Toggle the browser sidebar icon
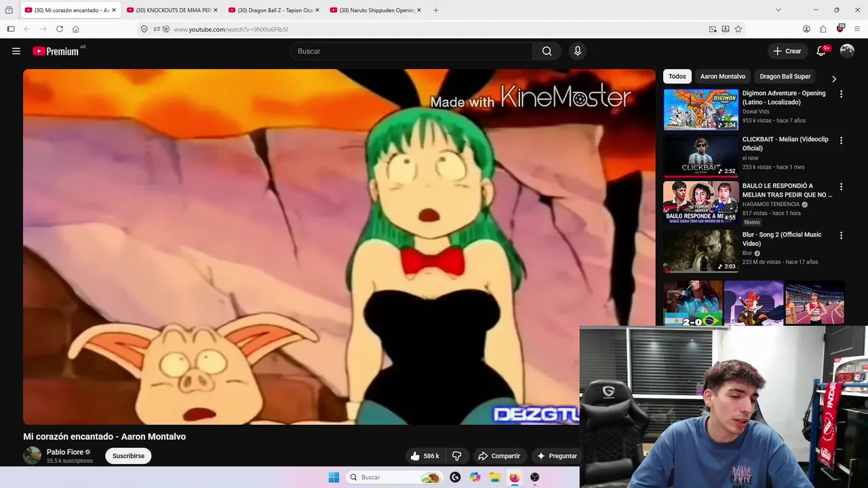This screenshot has width=868, height=488. pos(11,29)
